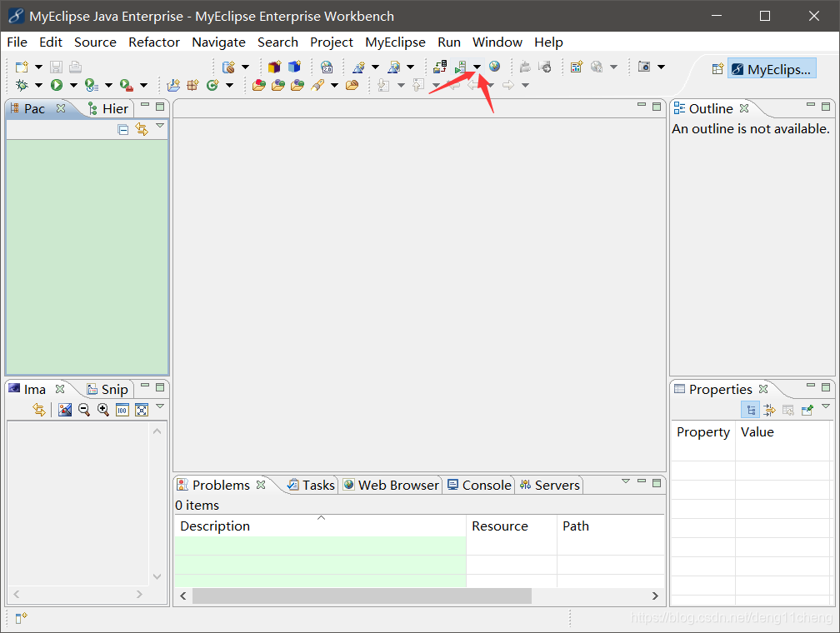
Task: Click the Open Perspective icon
Action: [x=717, y=69]
